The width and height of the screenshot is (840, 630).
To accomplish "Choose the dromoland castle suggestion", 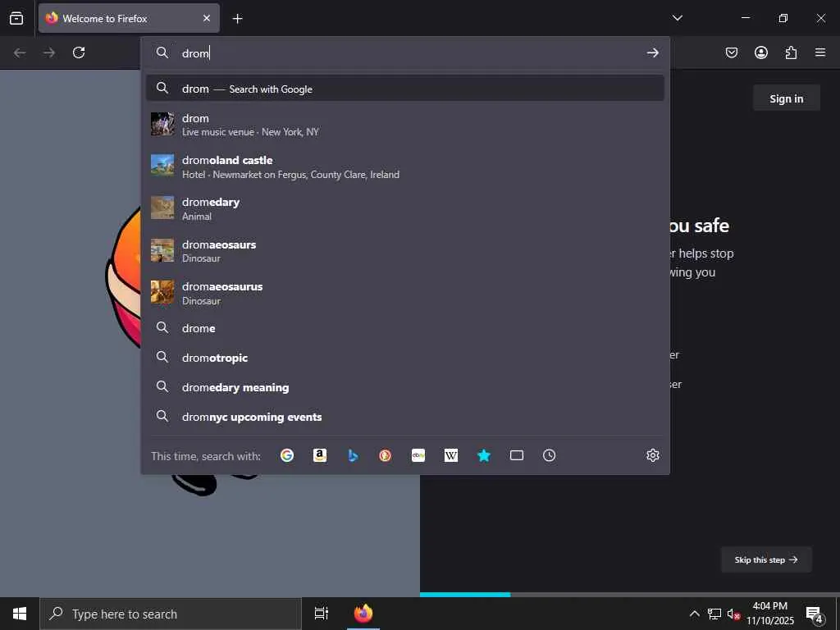I will 405,167.
